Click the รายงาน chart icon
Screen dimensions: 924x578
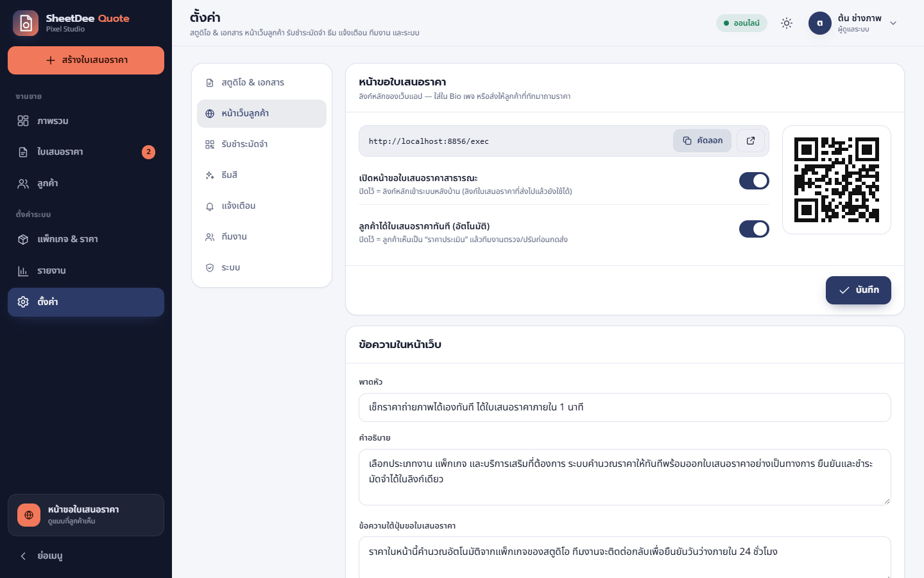point(23,271)
